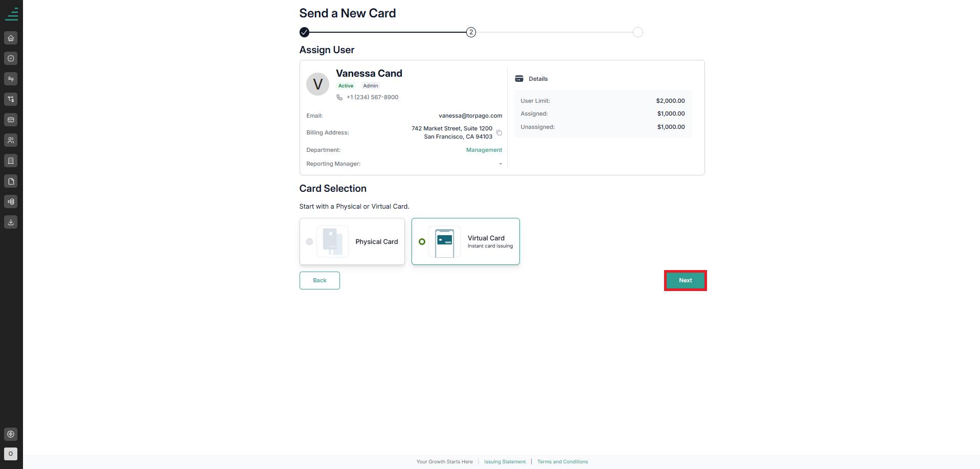Open the transactions arrows sidebar icon
This screenshot has width=980, height=469.
(11, 79)
